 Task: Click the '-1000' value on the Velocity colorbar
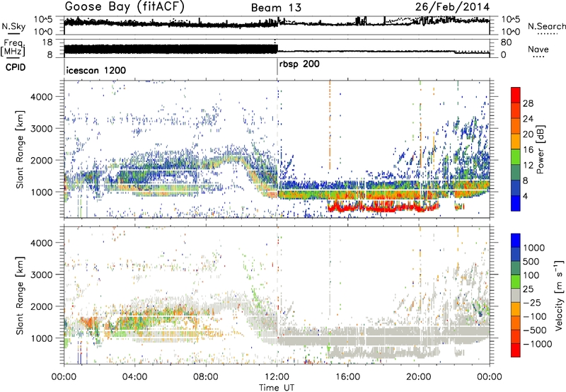tap(537, 344)
